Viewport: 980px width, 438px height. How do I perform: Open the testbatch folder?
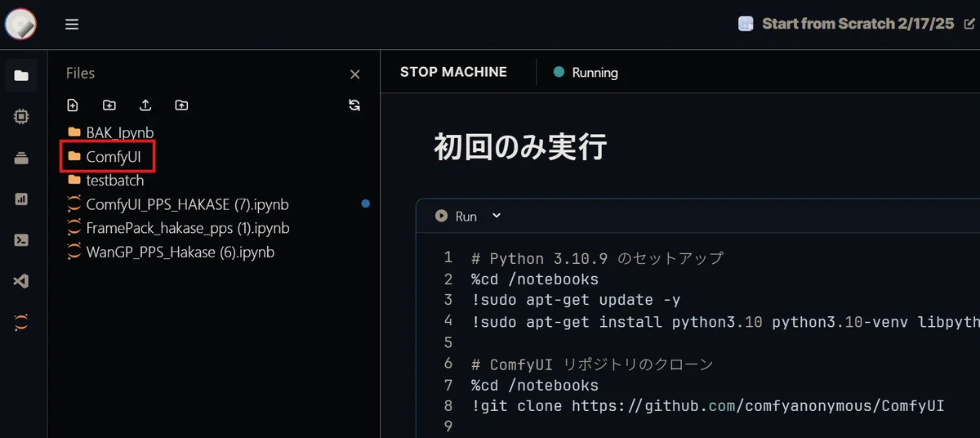pyautogui.click(x=105, y=181)
